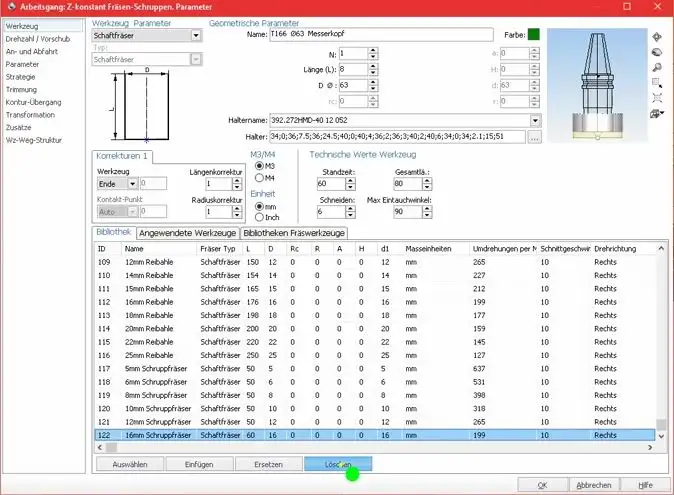Screen dimensions: 674x495
Task: Open the view orientation cube dropdown
Action: pos(657,114)
